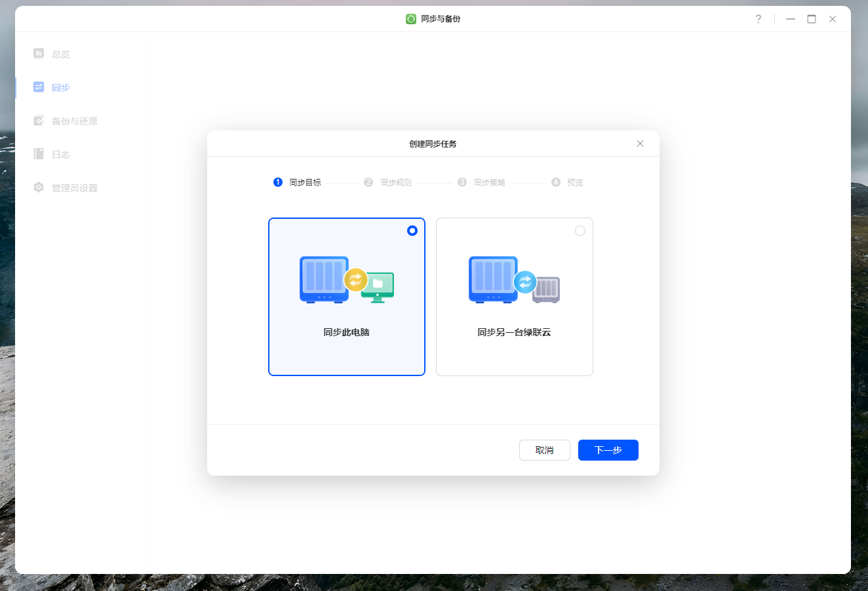Click the 管理员设置 gear icon
This screenshot has width=868, height=591.
pyautogui.click(x=39, y=187)
